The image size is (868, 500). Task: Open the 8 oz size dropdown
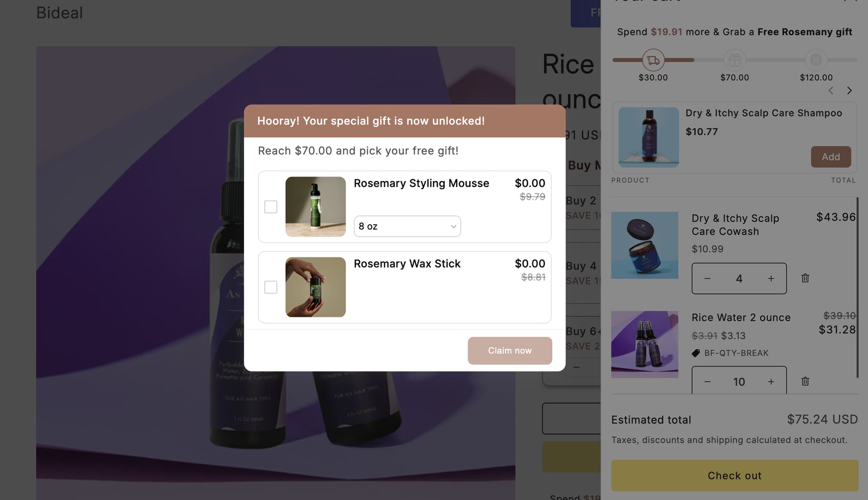pyautogui.click(x=407, y=226)
